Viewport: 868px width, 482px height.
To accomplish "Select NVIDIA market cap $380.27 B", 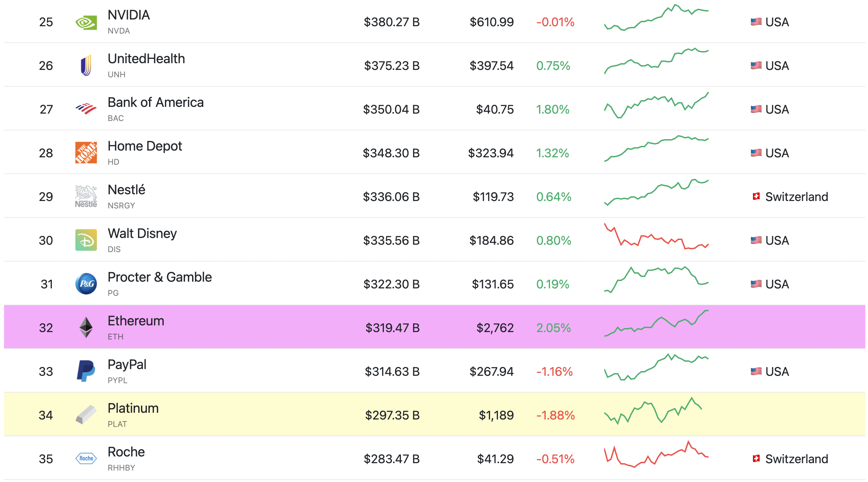I will (392, 22).
